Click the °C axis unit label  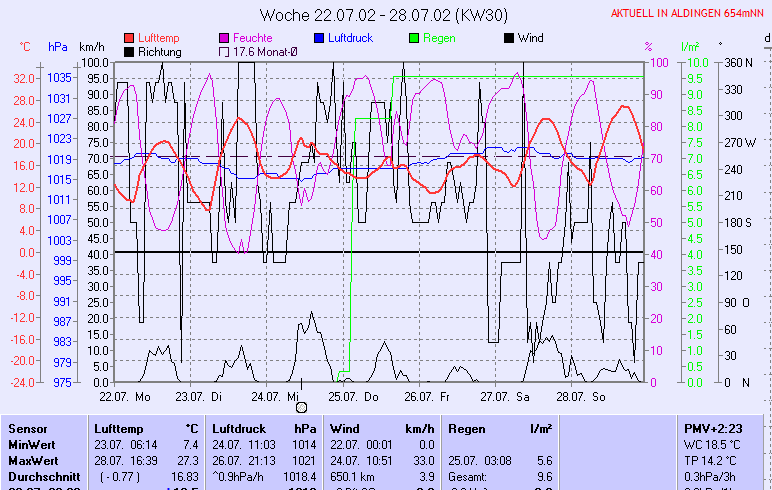25,47
